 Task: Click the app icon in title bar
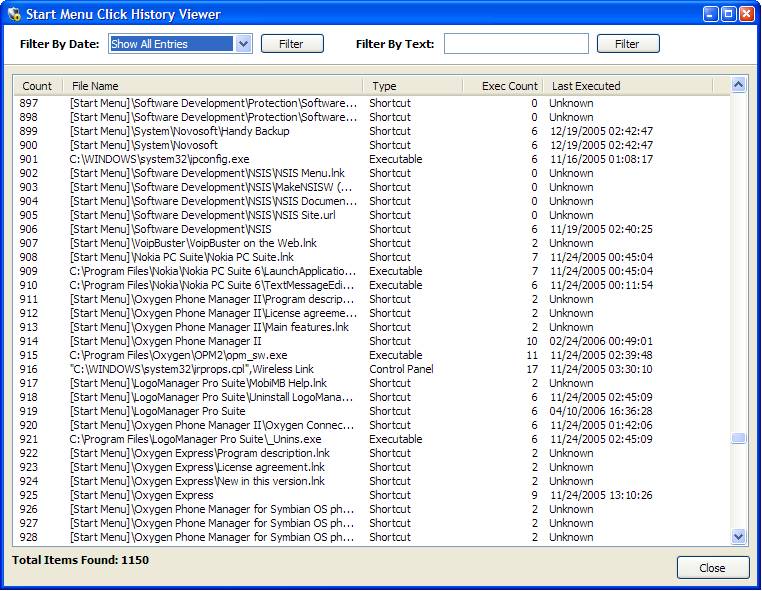point(14,14)
